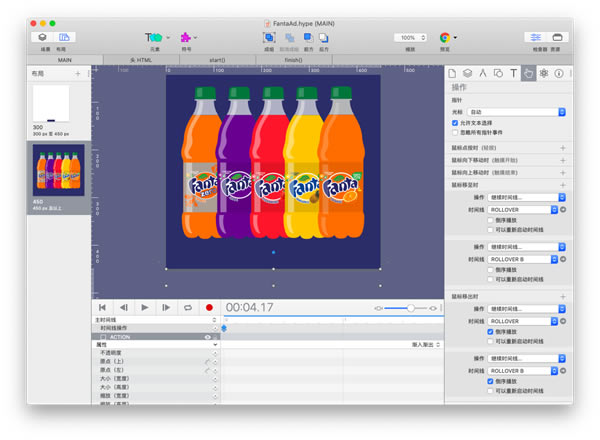Click the red Record button in timeline
This screenshot has height=440, width=600.
pyautogui.click(x=209, y=308)
